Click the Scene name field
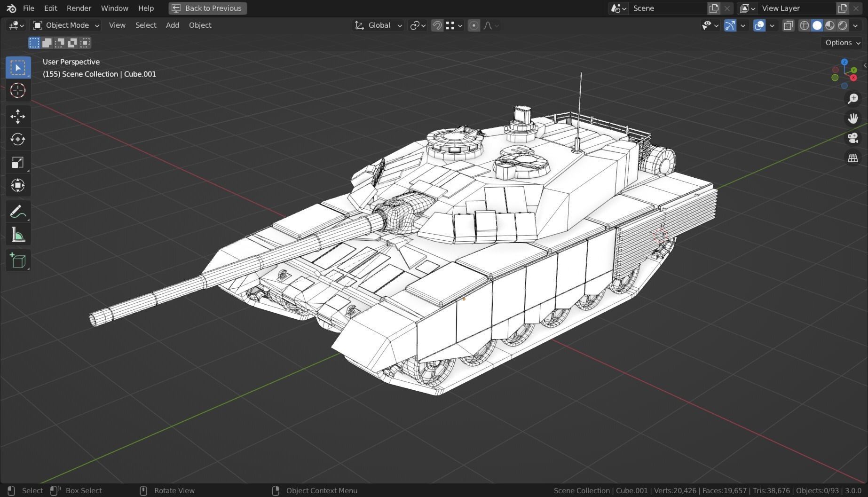 tap(668, 8)
